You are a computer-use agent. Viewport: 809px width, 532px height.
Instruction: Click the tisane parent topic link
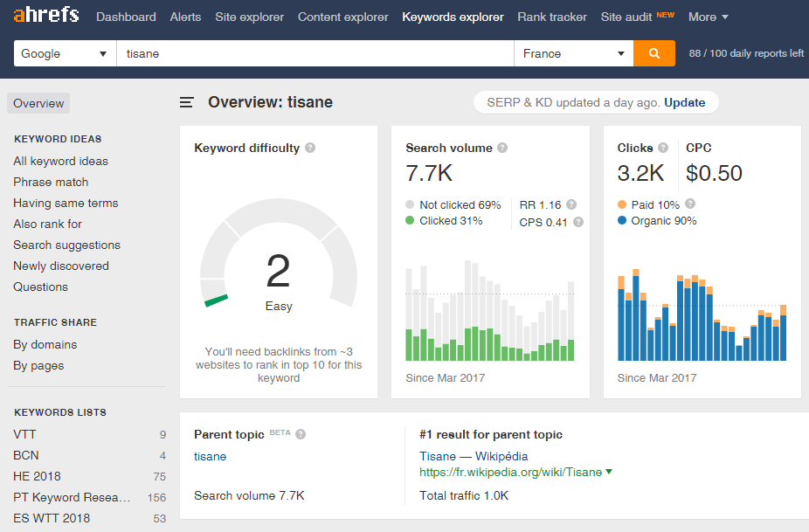click(x=210, y=456)
